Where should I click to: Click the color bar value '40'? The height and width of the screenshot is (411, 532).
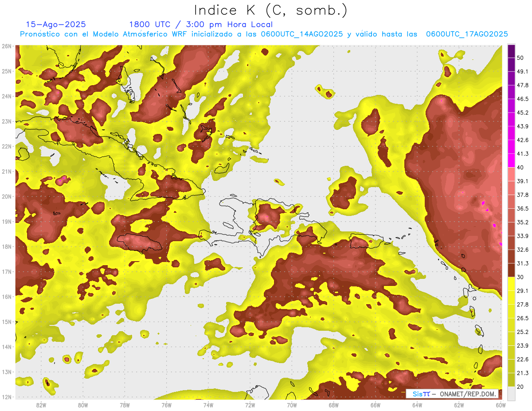click(520, 167)
